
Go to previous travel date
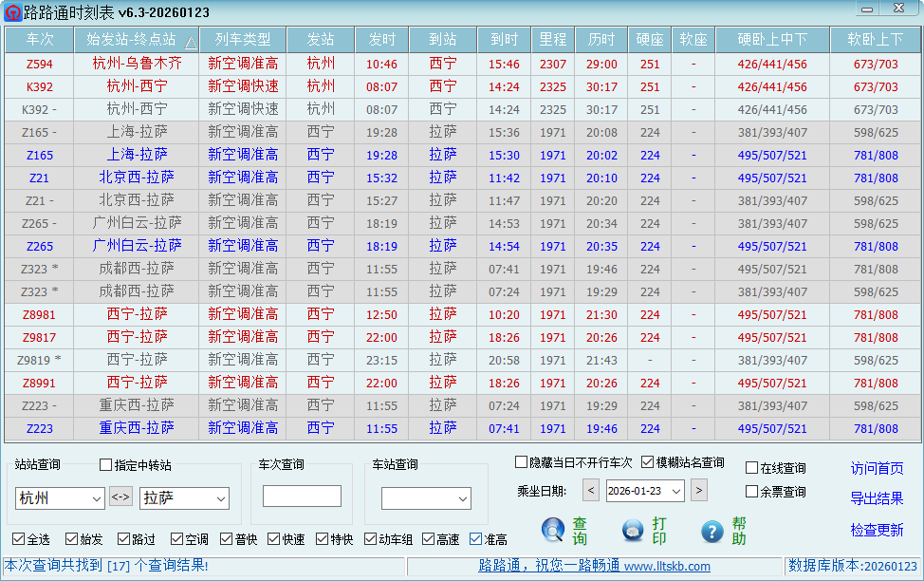click(x=590, y=491)
